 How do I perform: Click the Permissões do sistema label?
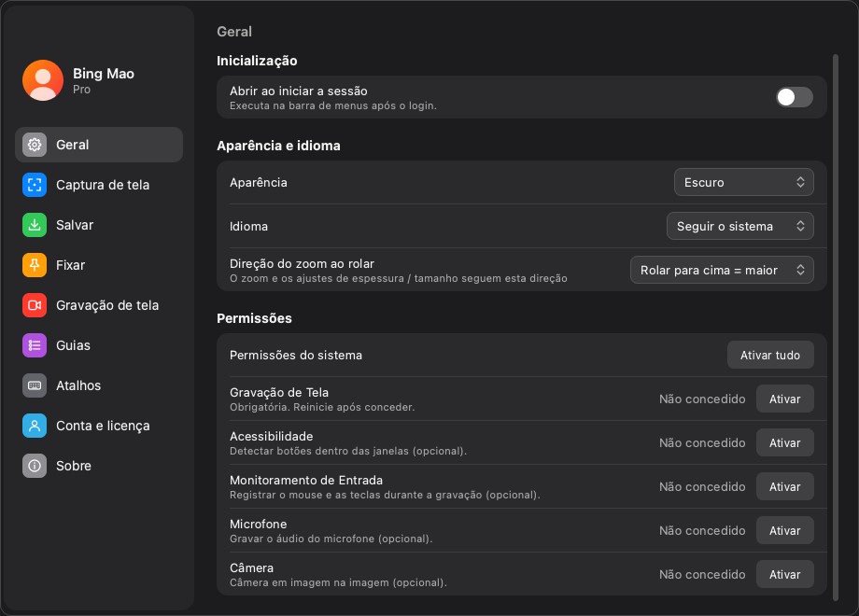point(296,355)
